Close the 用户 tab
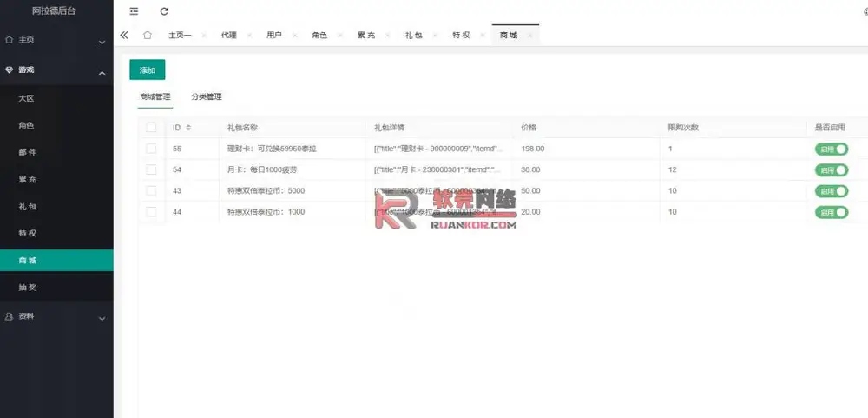 (294, 36)
